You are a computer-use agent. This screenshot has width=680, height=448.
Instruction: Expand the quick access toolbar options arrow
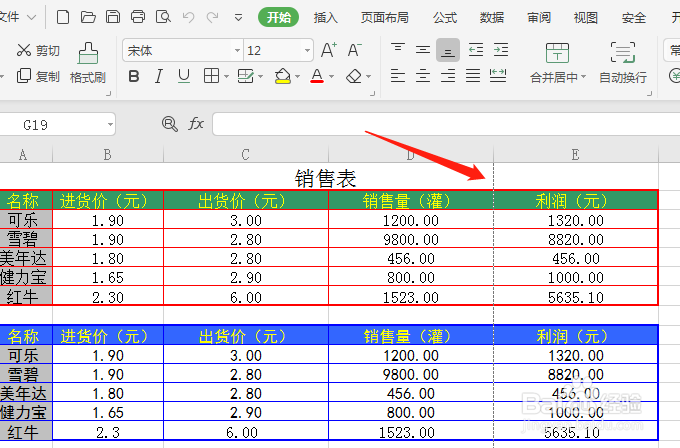(238, 18)
